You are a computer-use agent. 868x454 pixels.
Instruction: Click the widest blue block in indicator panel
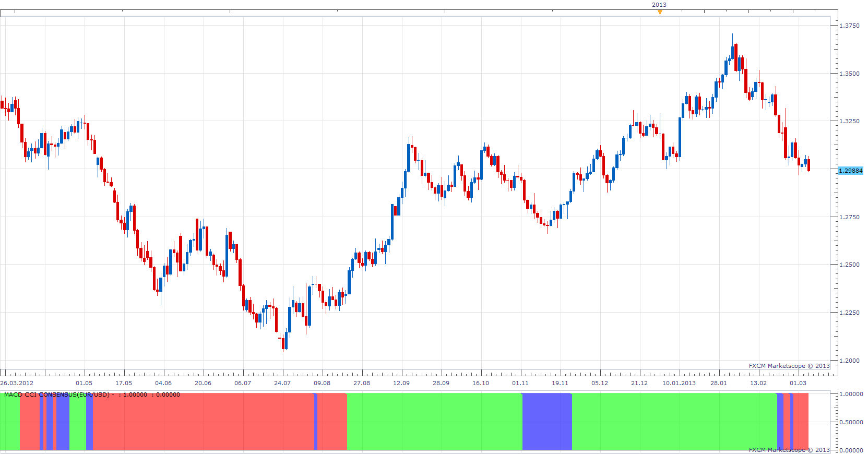click(547, 422)
